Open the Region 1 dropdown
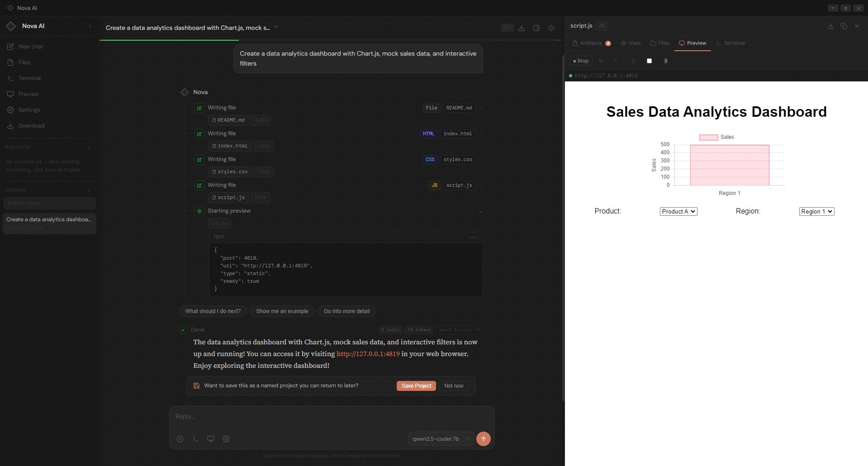868x466 pixels. point(816,211)
